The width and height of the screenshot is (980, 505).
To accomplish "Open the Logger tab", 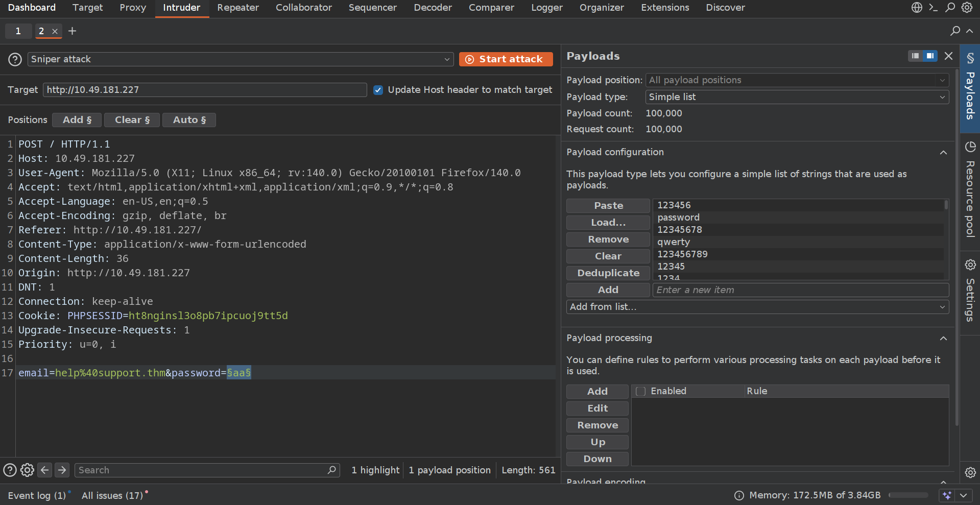I will [546, 8].
